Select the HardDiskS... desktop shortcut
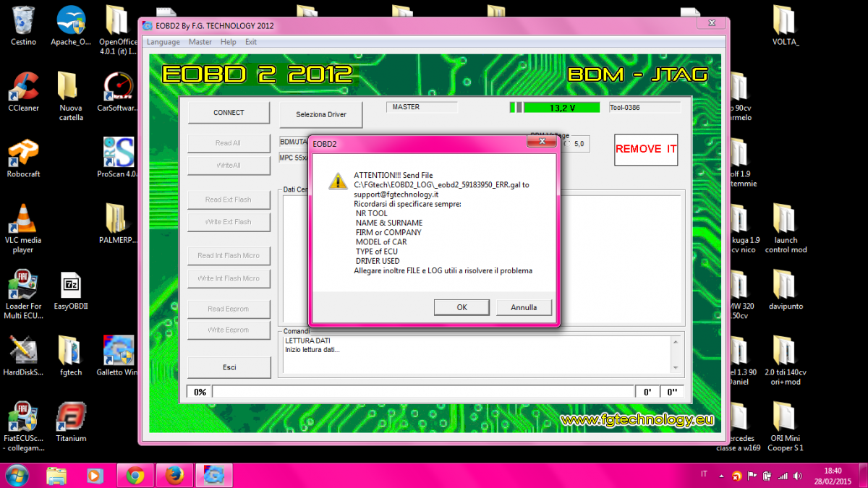The image size is (868, 488). click(x=24, y=356)
